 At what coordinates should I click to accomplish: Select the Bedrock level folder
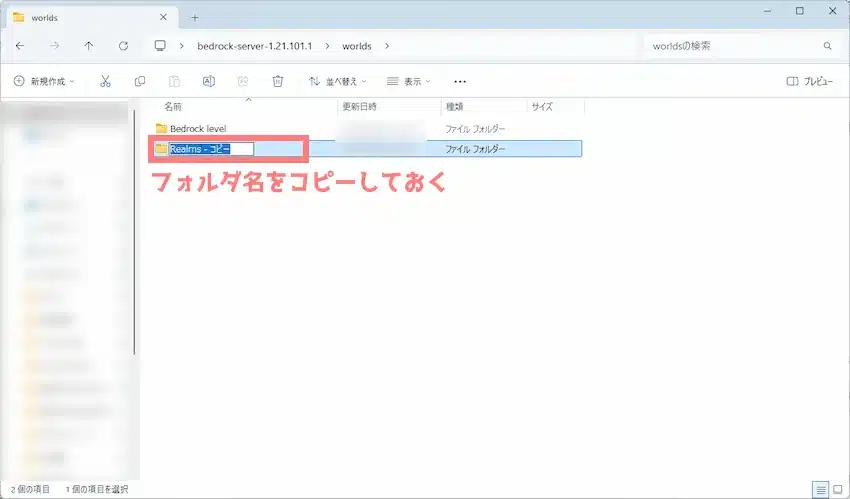[197, 129]
